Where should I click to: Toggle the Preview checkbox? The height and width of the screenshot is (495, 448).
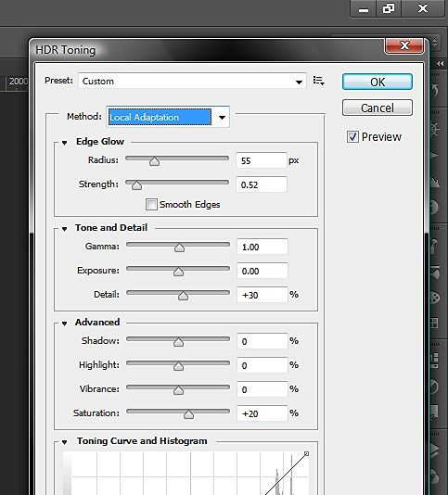click(x=352, y=136)
